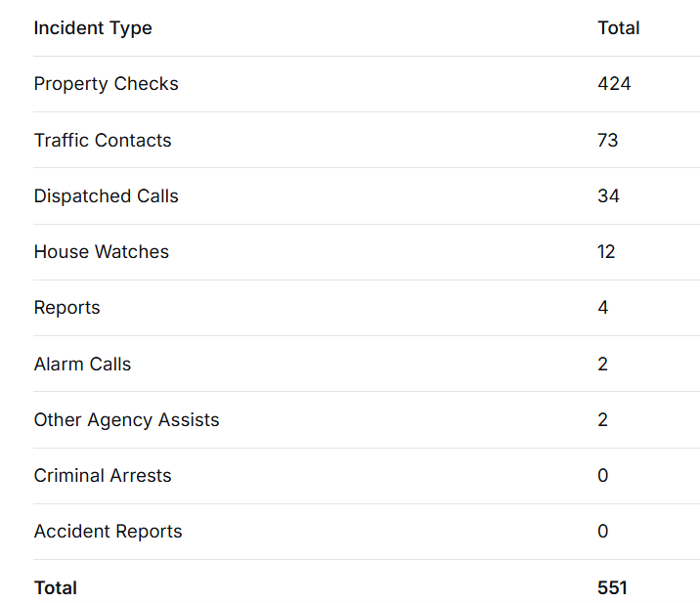Image resolution: width=700 pixels, height=603 pixels.
Task: Select the Dispatched Calls row label
Action: (106, 196)
